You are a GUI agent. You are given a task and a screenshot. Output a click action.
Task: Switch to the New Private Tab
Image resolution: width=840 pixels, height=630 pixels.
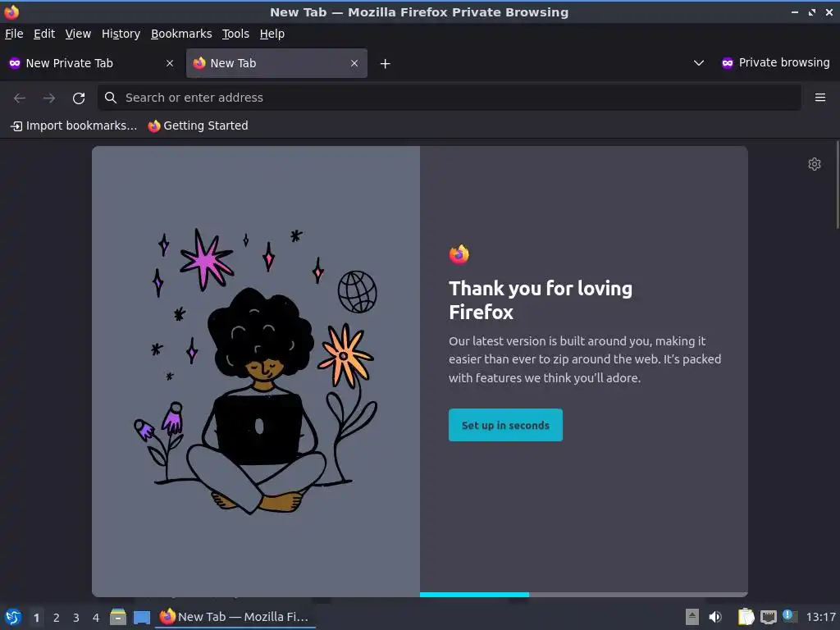pos(91,63)
